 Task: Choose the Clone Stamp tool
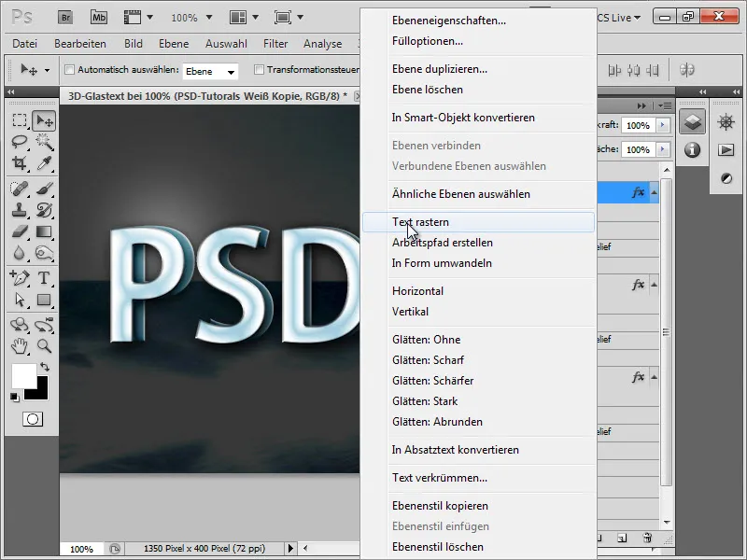[x=20, y=210]
